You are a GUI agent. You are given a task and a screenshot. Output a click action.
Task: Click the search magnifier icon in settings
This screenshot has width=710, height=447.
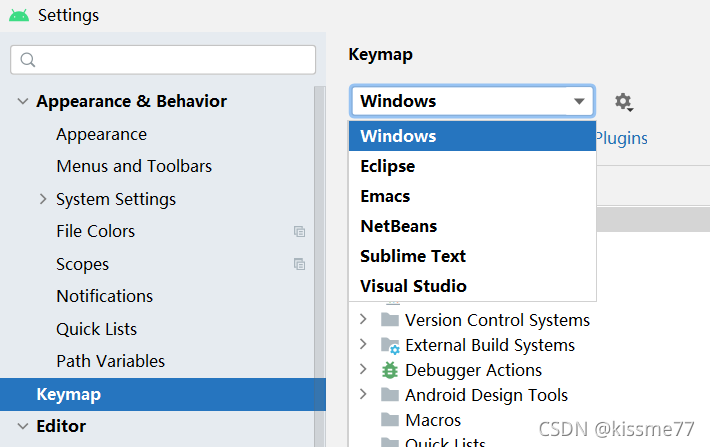[x=28, y=60]
